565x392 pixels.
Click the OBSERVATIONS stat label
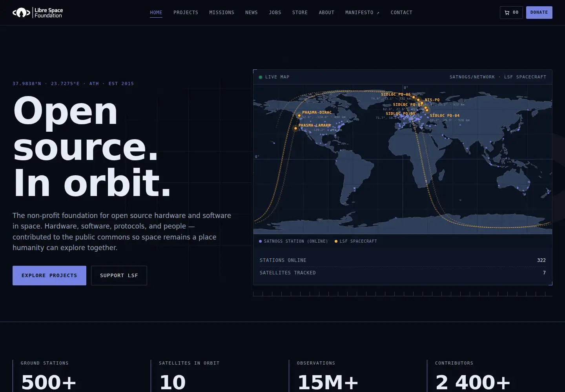point(316,363)
